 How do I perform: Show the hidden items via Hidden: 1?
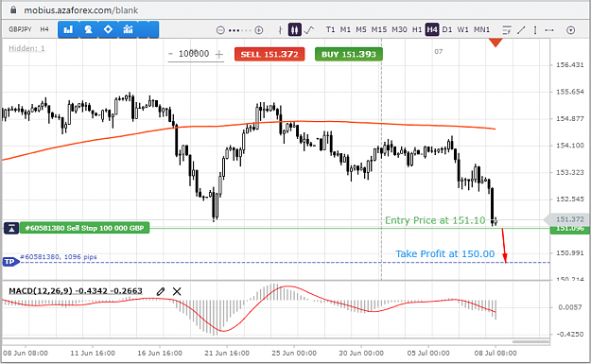point(26,48)
